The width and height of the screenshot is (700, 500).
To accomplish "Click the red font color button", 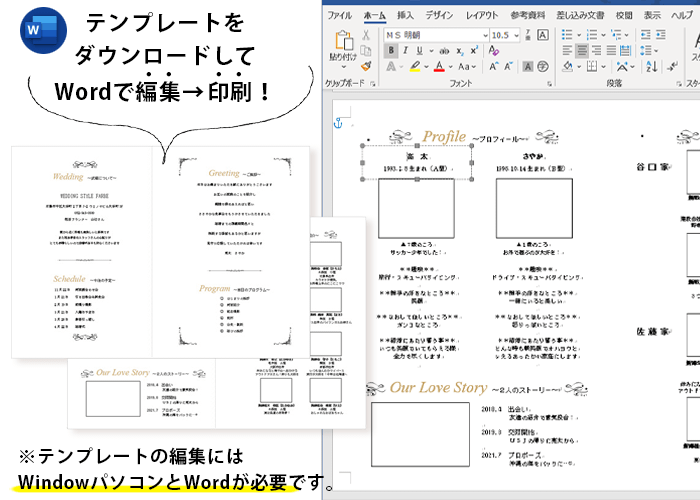I will (438, 67).
